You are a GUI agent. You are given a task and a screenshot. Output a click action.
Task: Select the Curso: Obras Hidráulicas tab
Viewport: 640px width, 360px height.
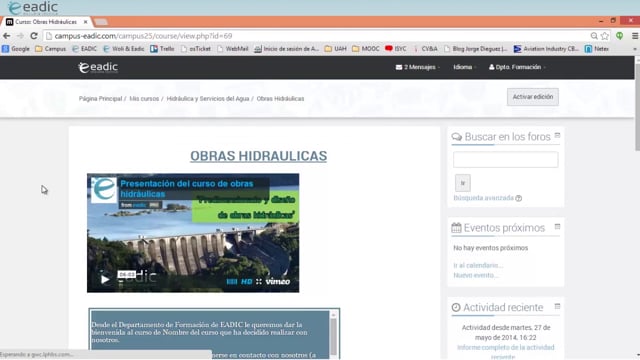coord(46,22)
